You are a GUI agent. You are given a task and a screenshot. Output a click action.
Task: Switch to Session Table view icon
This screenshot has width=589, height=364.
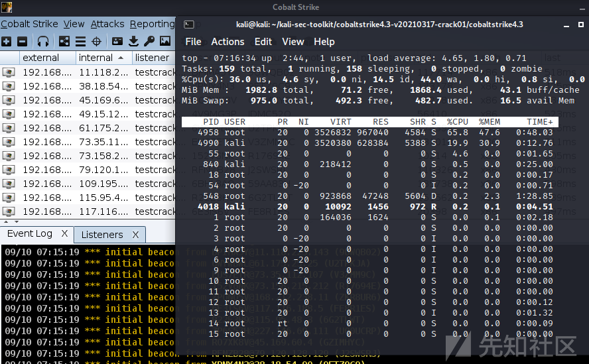point(80,41)
